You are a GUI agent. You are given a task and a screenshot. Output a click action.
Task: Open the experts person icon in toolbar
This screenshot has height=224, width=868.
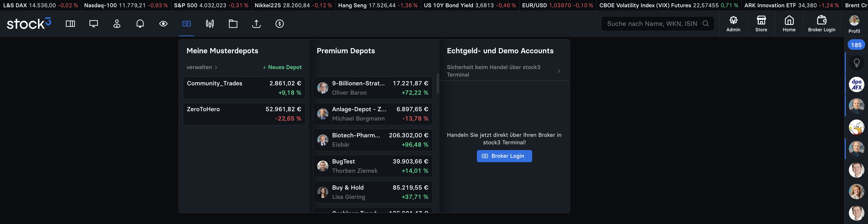[117, 24]
